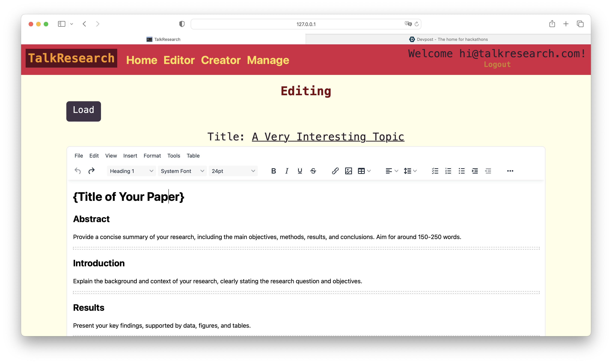Toggle italic formatting

286,171
